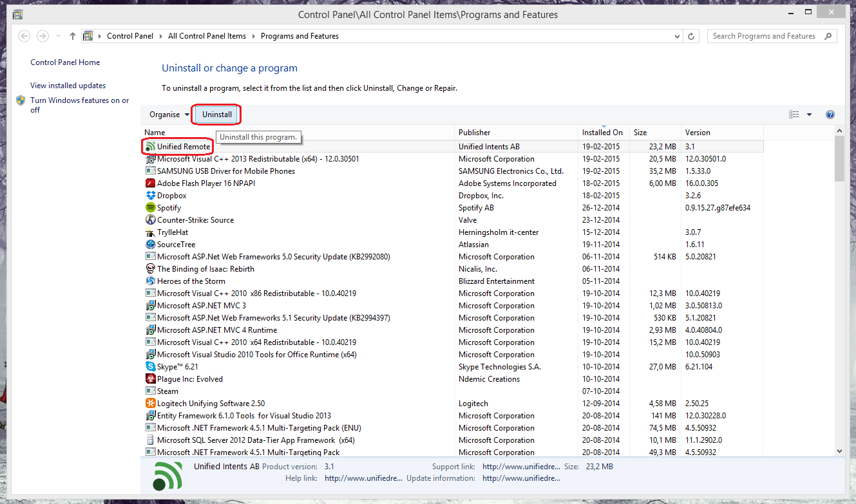Select Visual C++ 2010 x64 Redistributable row
Viewport: 856px width, 504px height.
tap(452, 342)
